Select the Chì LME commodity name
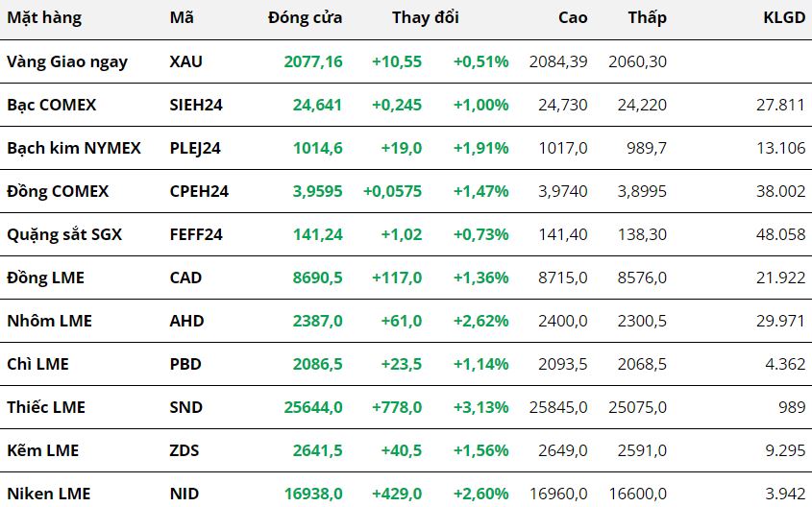 point(37,364)
